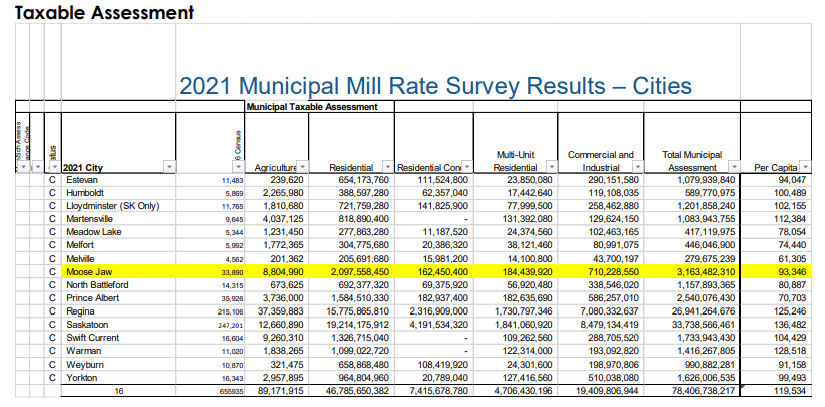Select the Weyburn city cell
This screenshot has width=825, height=407.
coord(118,364)
